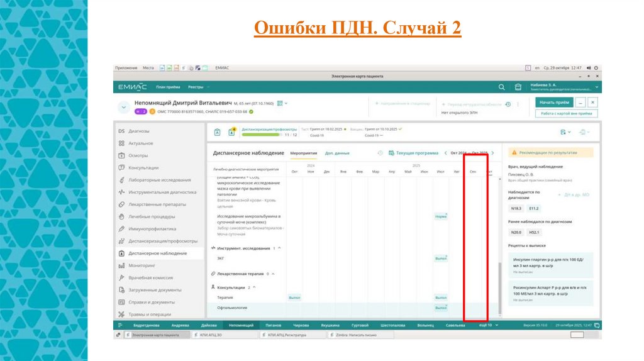Screen dimensions: 644x361
Task: Open Лекарственные препараты section
Action: (x=157, y=204)
